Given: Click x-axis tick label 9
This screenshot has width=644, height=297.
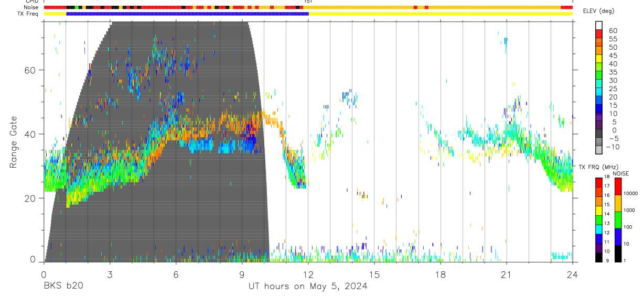Looking at the screenshot, I should pos(242,274).
